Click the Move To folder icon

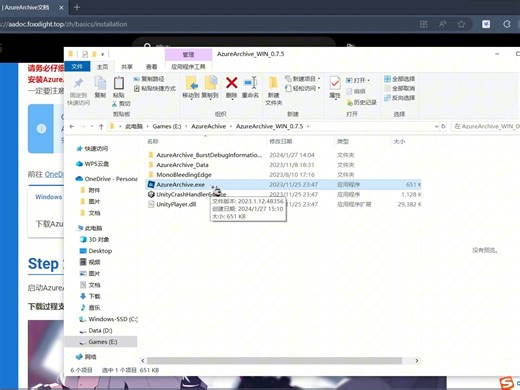click(x=191, y=83)
